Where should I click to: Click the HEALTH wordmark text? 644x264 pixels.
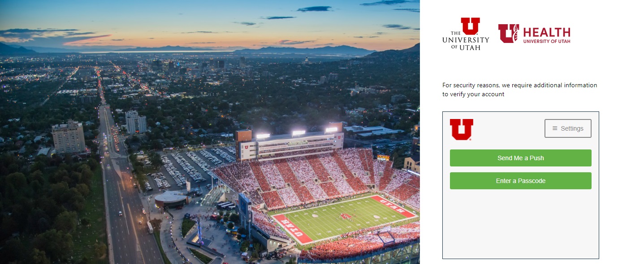point(547,32)
